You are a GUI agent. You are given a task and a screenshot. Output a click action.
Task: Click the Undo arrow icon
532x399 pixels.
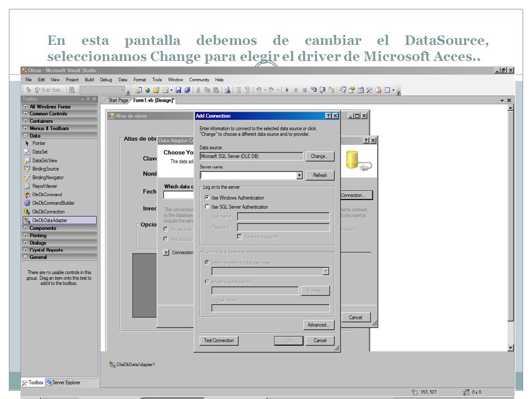pos(259,90)
